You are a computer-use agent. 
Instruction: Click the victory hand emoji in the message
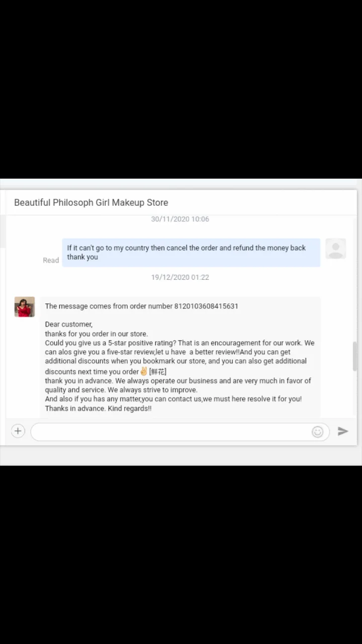click(x=144, y=371)
